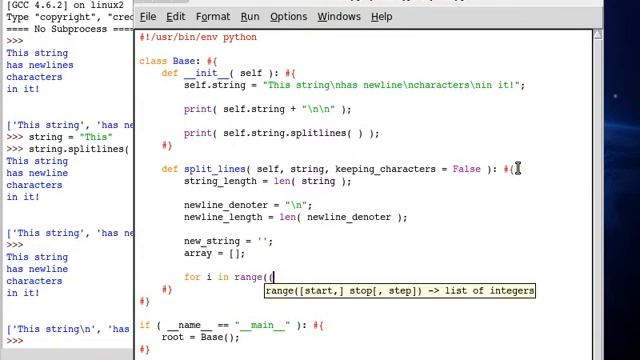640x360 pixels.
Task: Click the "new_string = ''" line
Action: pyautogui.click(x=228, y=241)
